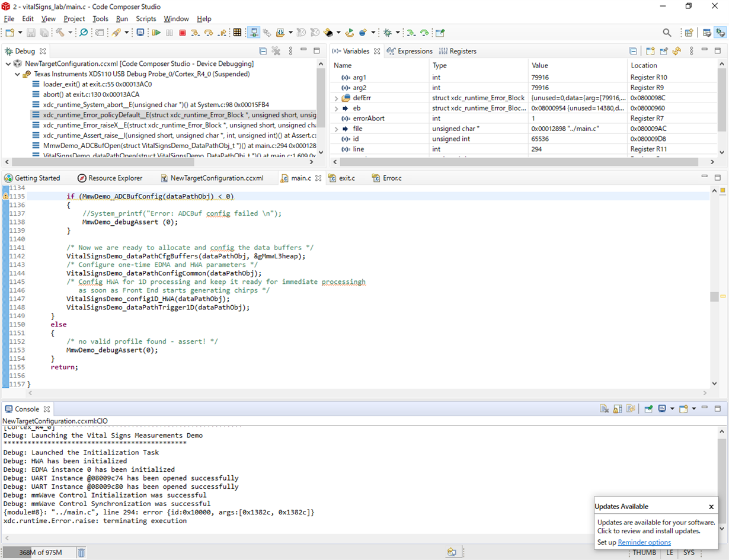
Task: Click the New file toolbar icon
Action: tap(9, 33)
